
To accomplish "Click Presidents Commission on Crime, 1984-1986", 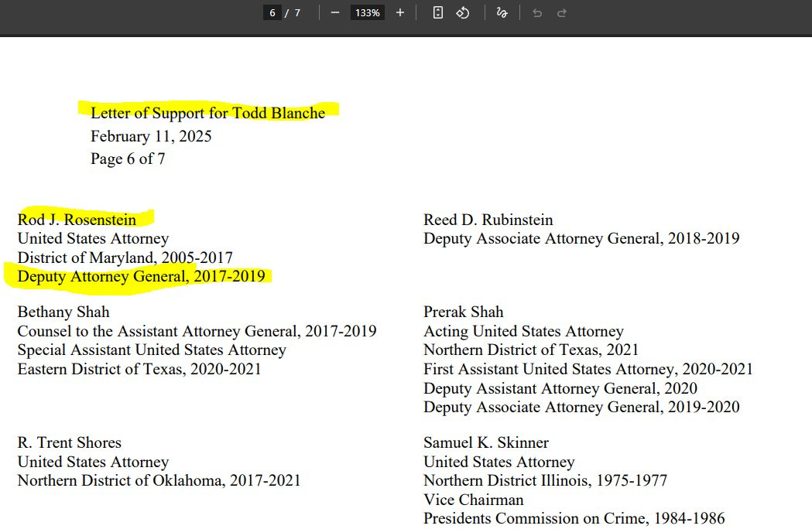I will pyautogui.click(x=574, y=518).
